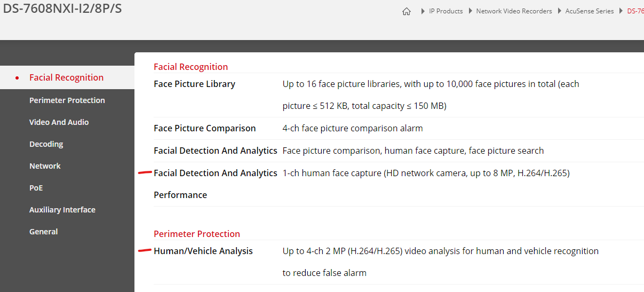Click the DS-7608NXI-I2/8P/S page title
This screenshot has width=644, height=292.
62,9
